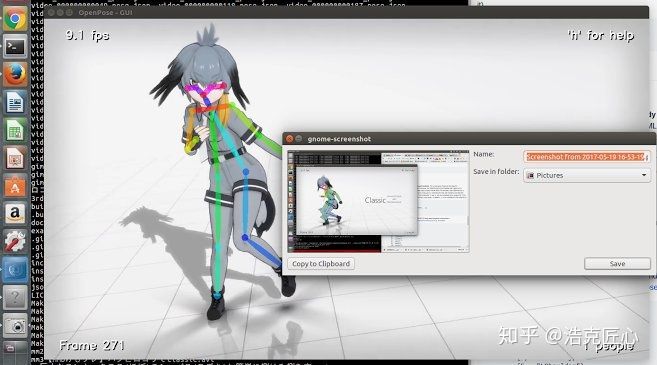The height and width of the screenshot is (365, 657).
Task: Open the question mark help launcher icon
Action: [x=15, y=298]
